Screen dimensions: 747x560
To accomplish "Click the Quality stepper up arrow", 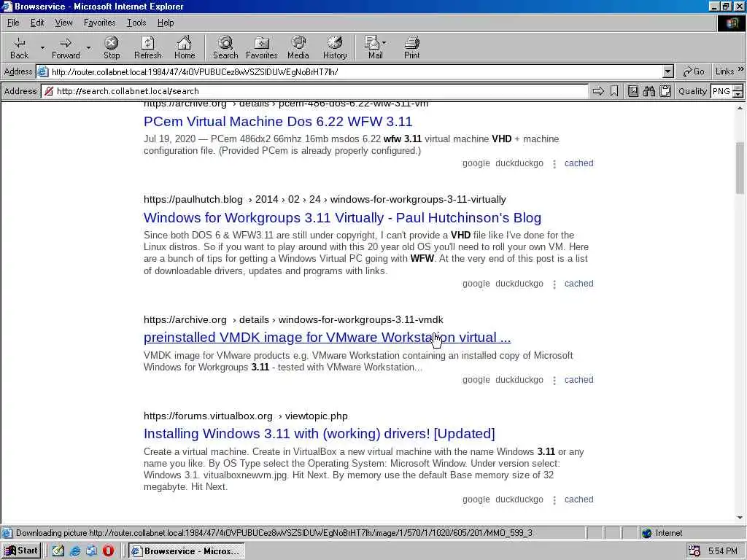I will pyautogui.click(x=738, y=87).
